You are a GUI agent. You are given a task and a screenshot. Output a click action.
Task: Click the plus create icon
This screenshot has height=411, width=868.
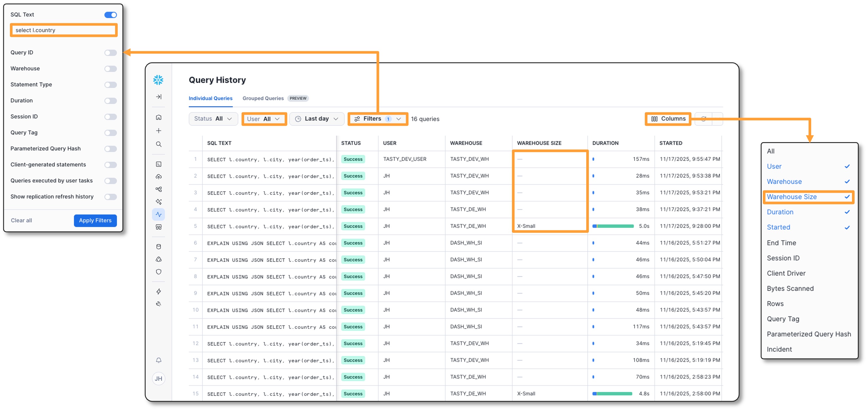(159, 131)
